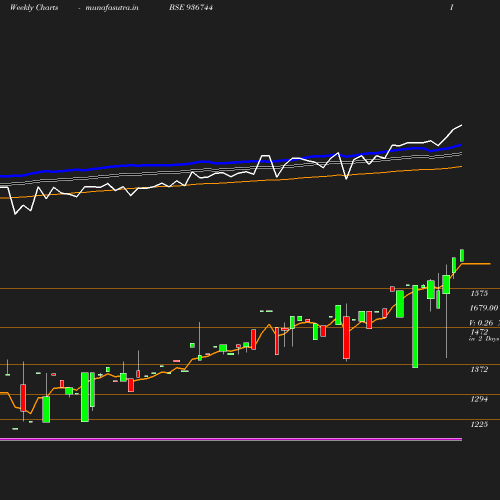Click the 1294 price level label
This screenshot has height=500, width=500.
(x=479, y=399)
